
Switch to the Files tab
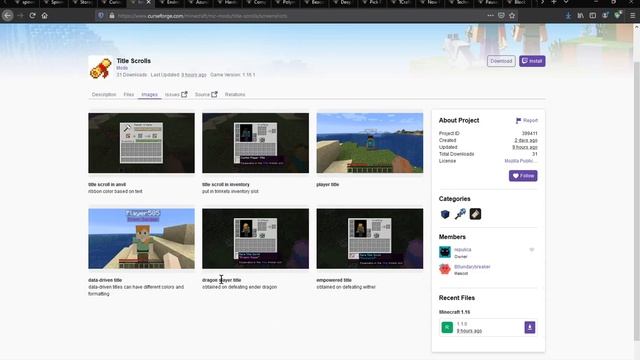tap(129, 94)
